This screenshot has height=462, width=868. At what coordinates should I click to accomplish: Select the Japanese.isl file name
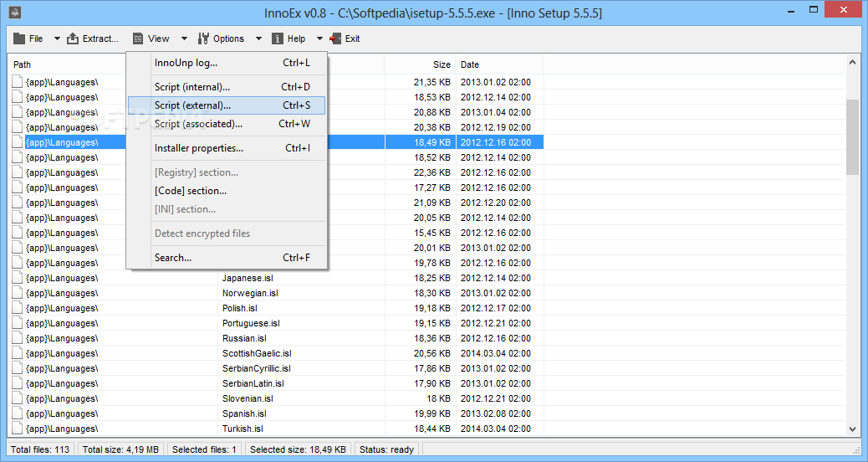(x=248, y=278)
